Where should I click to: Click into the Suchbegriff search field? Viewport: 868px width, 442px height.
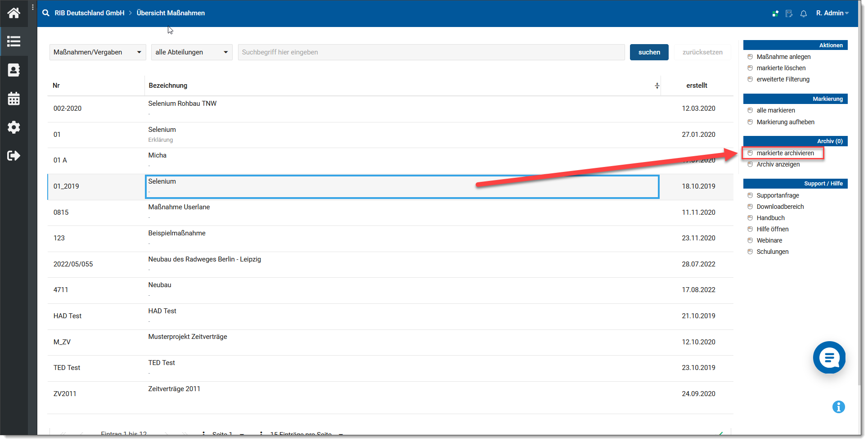[431, 52]
